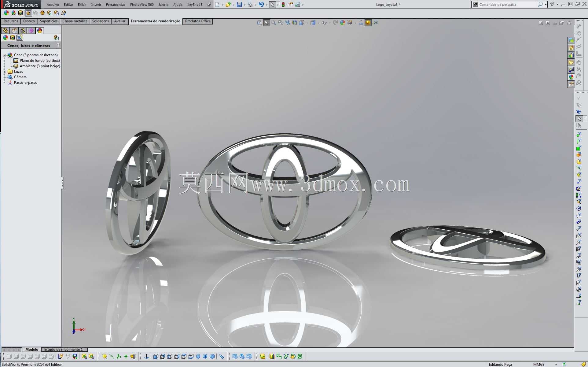Switch to the Chapa metálica tab
The image size is (588, 367).
[75, 21]
